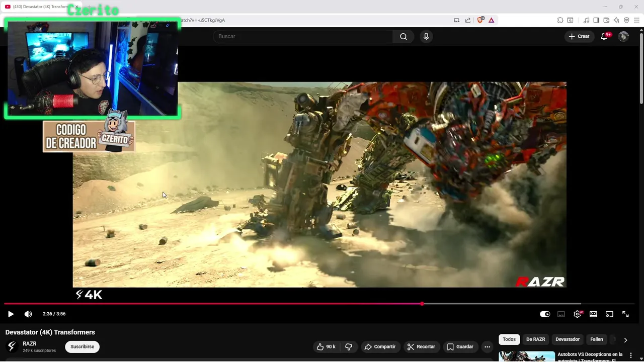Click the video title Devastator (4K) Transformers
This screenshot has height=362, width=644.
[50, 332]
